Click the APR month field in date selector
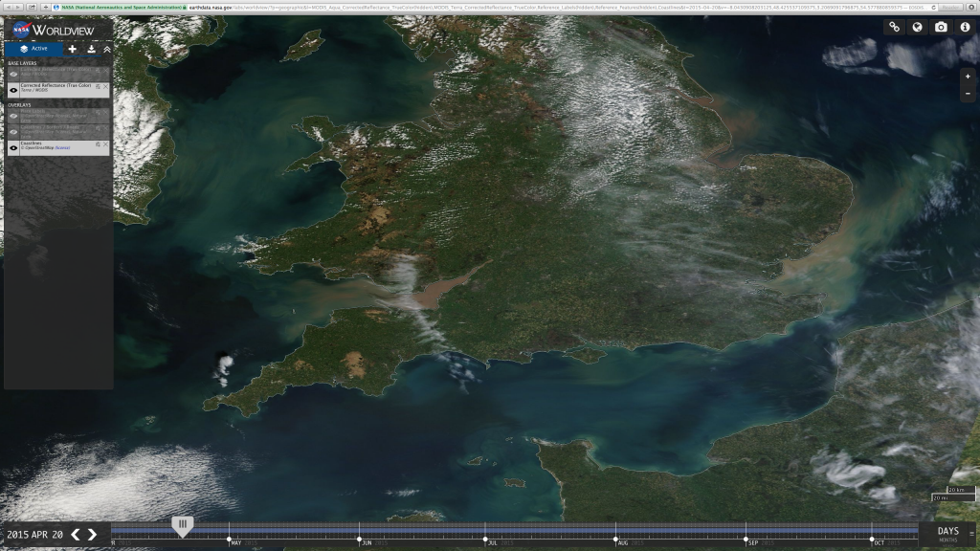The width and height of the screenshot is (980, 551). pos(40,535)
